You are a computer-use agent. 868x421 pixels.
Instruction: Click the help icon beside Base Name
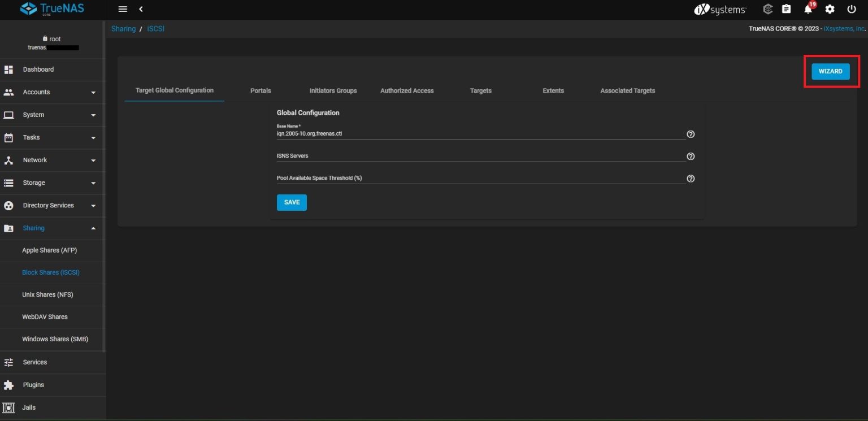(691, 134)
